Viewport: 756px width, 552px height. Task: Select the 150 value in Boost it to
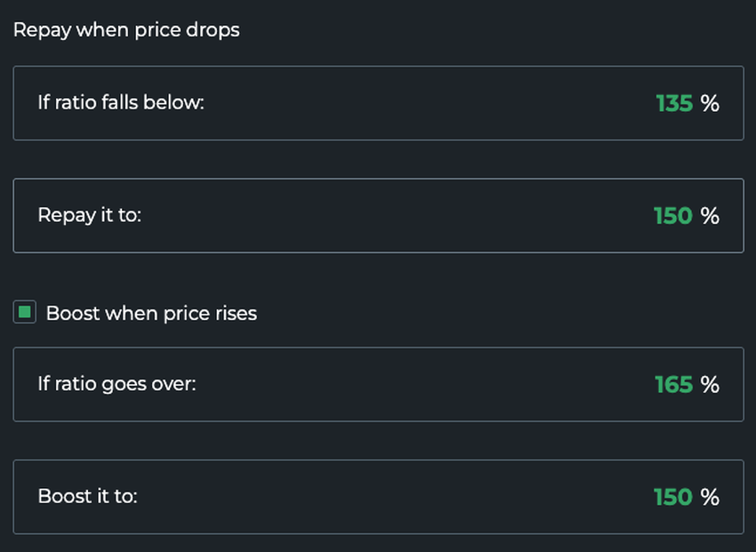(672, 497)
